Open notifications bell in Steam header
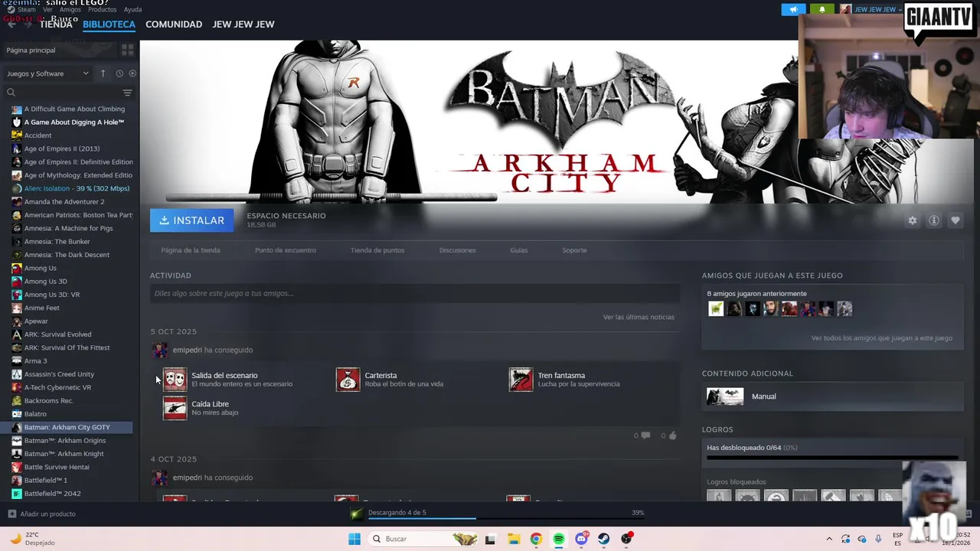The width and height of the screenshot is (980, 551). coord(822,9)
